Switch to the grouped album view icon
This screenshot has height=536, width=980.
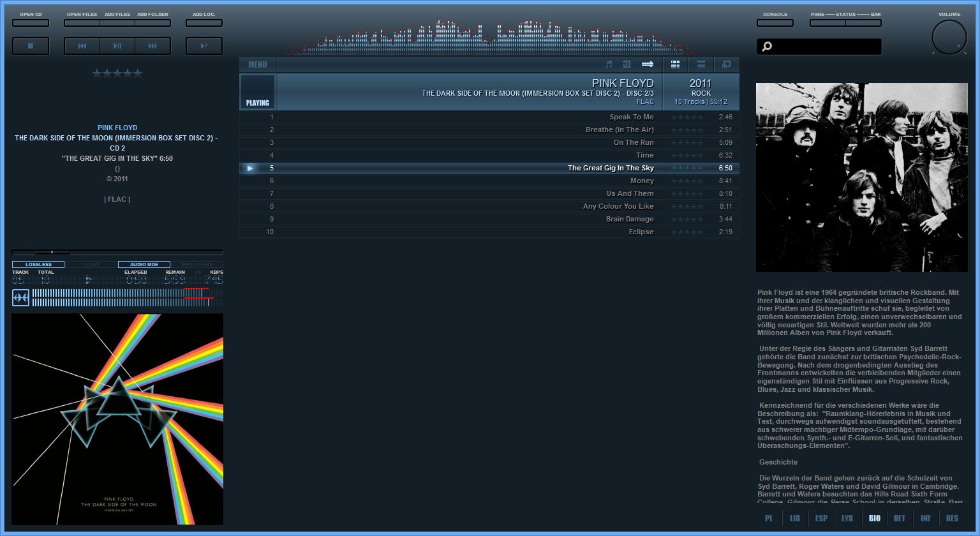click(675, 64)
